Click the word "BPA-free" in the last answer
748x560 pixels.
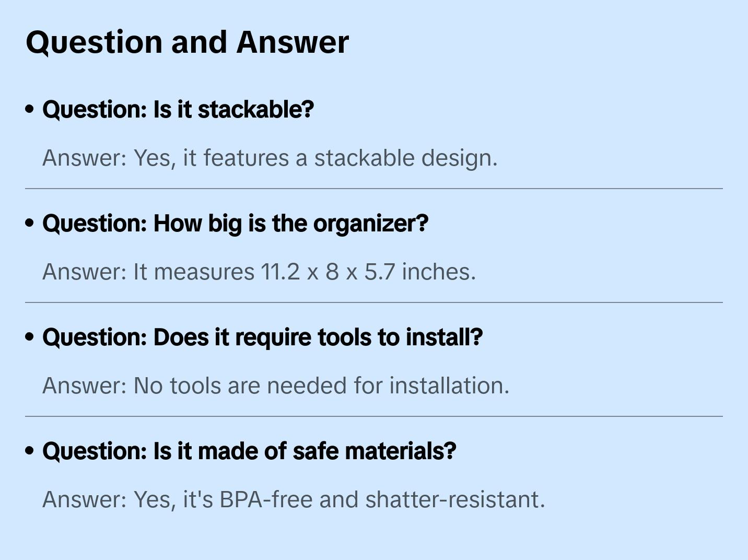point(266,499)
